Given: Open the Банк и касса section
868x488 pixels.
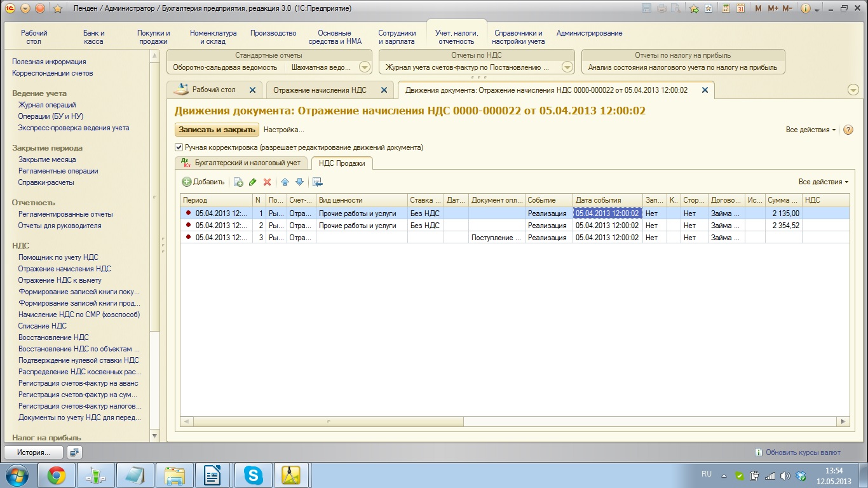Looking at the screenshot, I should pyautogui.click(x=93, y=37).
